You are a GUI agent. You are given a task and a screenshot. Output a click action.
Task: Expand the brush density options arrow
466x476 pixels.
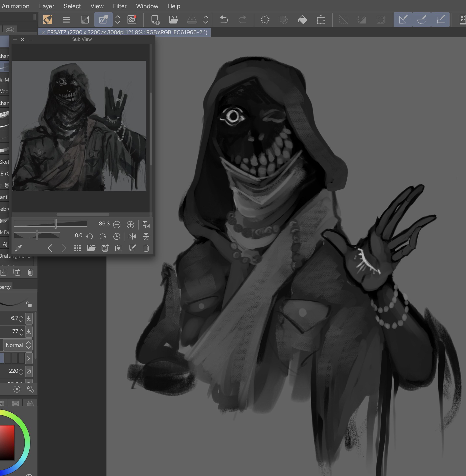29,358
